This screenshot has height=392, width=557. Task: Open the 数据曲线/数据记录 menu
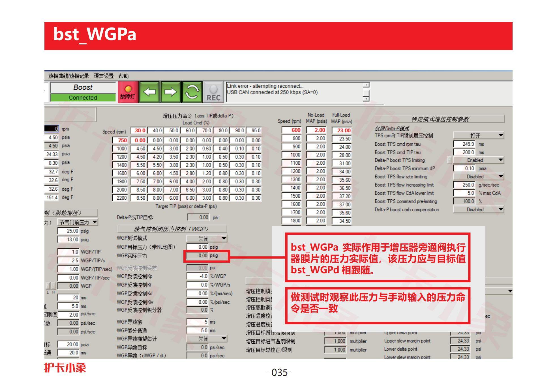coord(68,76)
